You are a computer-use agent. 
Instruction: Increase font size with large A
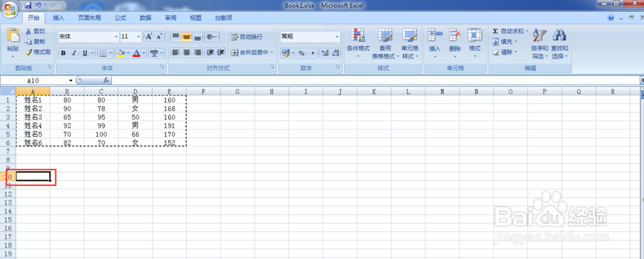149,37
